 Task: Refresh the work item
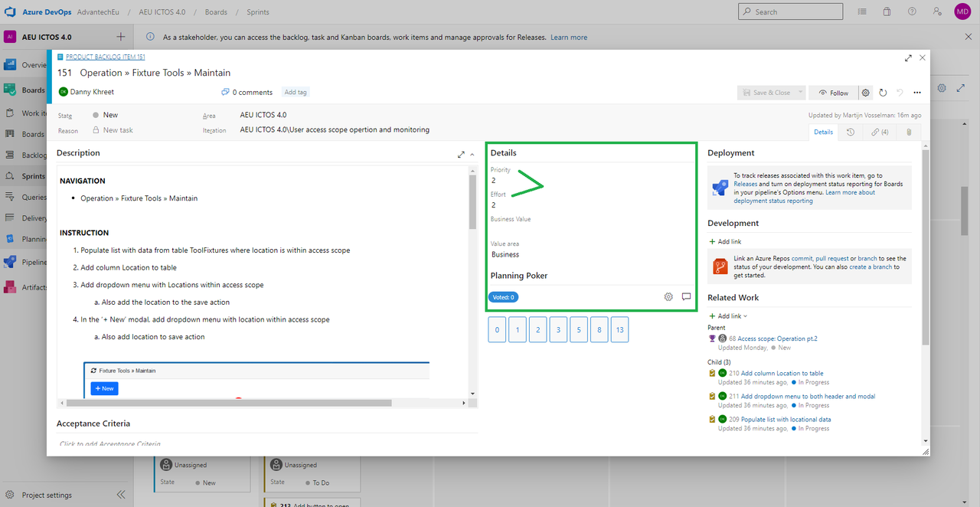(883, 93)
